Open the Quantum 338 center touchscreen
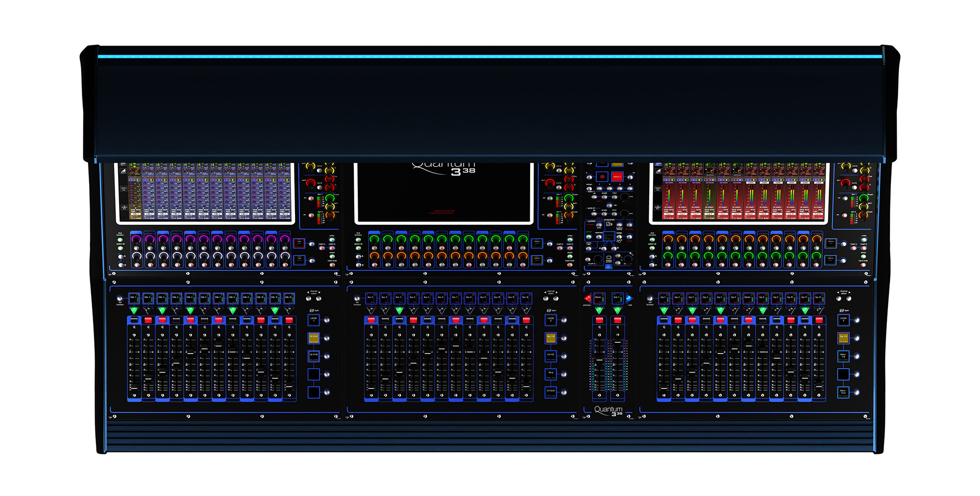 [x=444, y=193]
